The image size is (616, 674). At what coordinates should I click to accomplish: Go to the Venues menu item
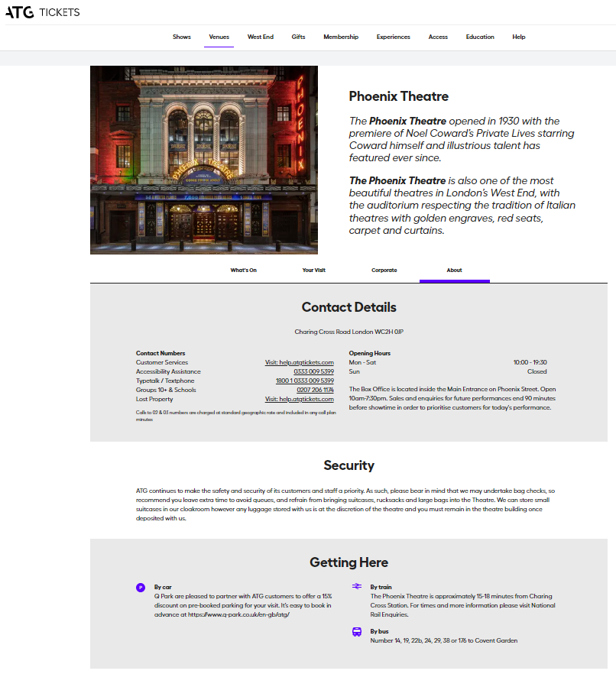(x=219, y=37)
